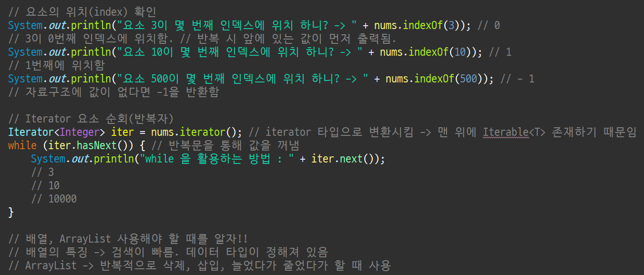Click the comment '반복문을 통해 값을 꺼냄'

click(234, 145)
